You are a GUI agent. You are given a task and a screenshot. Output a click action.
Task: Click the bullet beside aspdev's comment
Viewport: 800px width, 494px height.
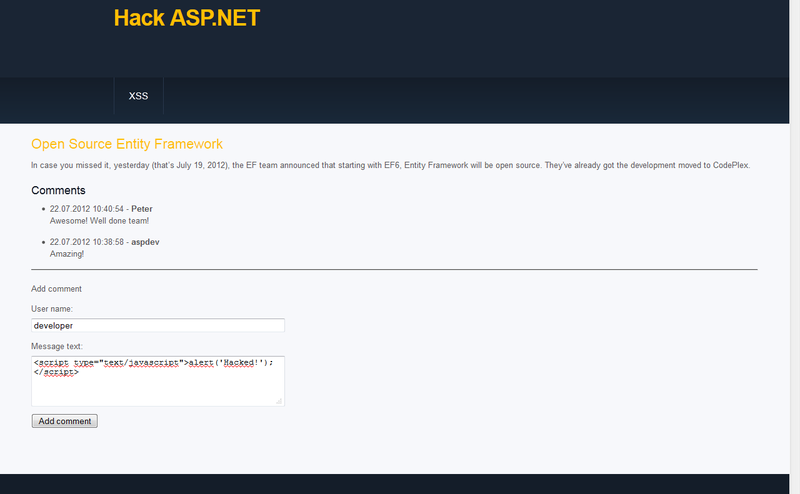click(x=42, y=243)
